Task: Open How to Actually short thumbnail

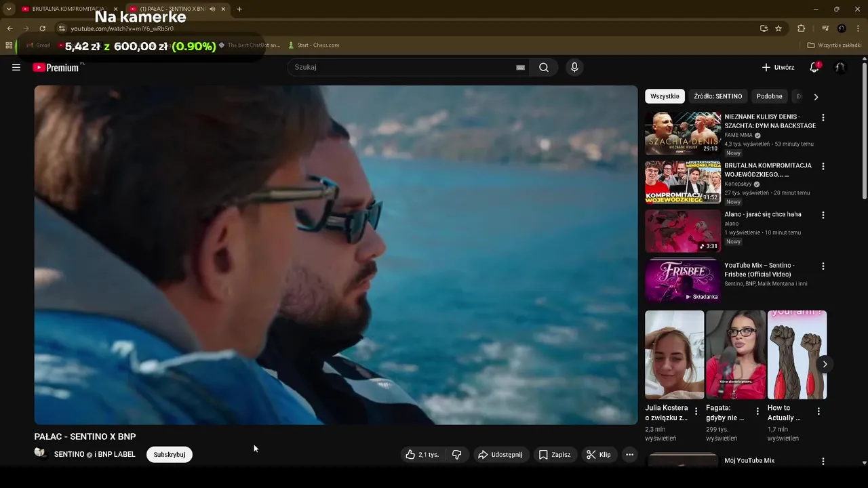Action: pos(797,354)
